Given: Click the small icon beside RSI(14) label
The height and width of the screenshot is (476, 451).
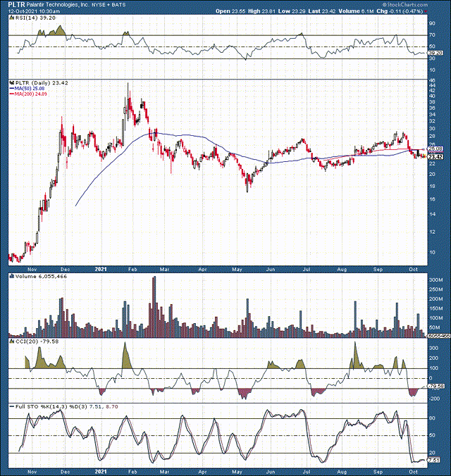Looking at the screenshot, I should (12, 18).
